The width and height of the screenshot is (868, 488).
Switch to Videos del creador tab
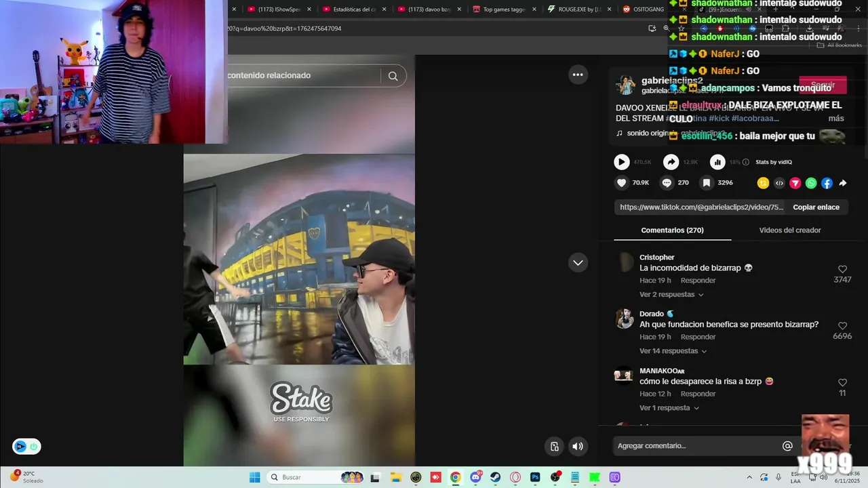790,230
